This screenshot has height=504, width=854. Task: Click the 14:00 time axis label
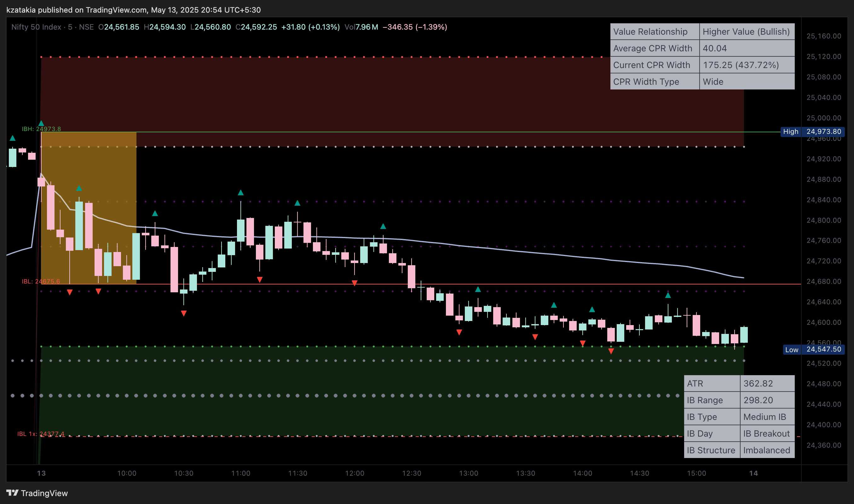point(583,473)
